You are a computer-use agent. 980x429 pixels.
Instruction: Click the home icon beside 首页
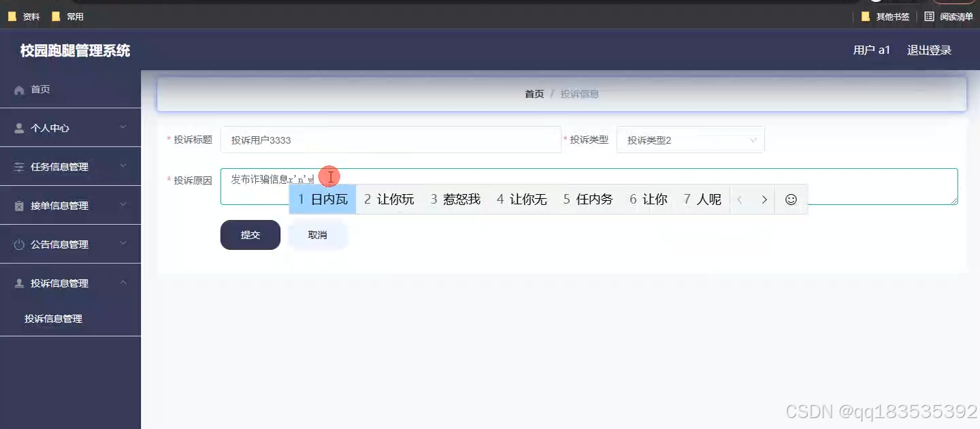click(19, 89)
